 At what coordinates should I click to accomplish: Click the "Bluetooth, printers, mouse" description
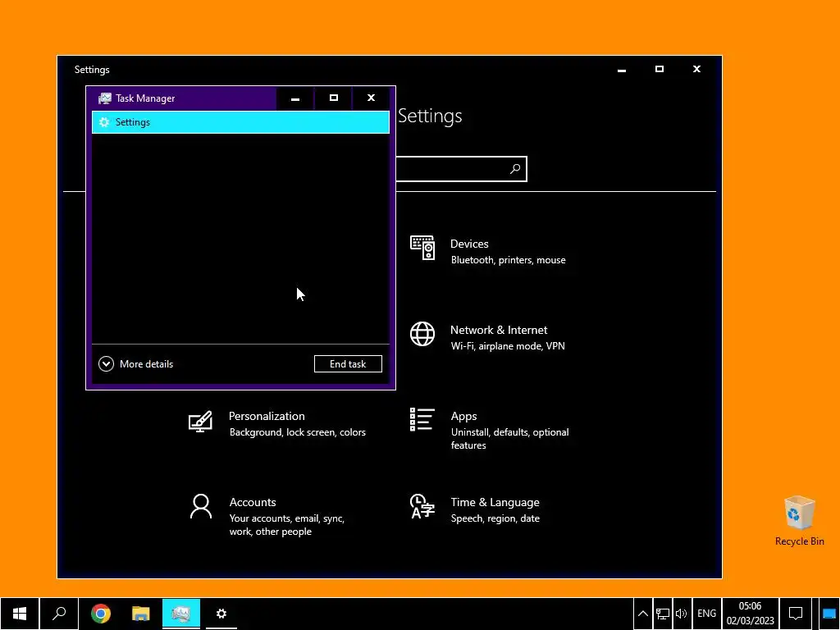click(x=508, y=260)
